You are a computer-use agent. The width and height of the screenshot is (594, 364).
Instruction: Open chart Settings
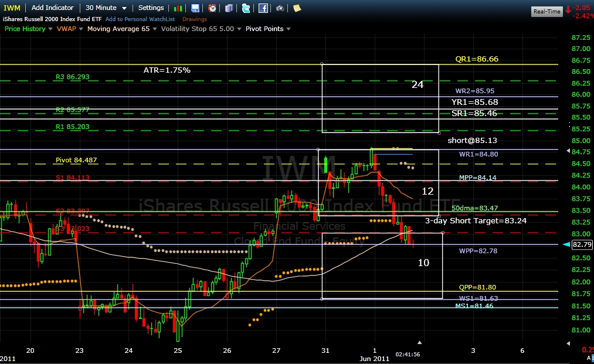tap(151, 8)
